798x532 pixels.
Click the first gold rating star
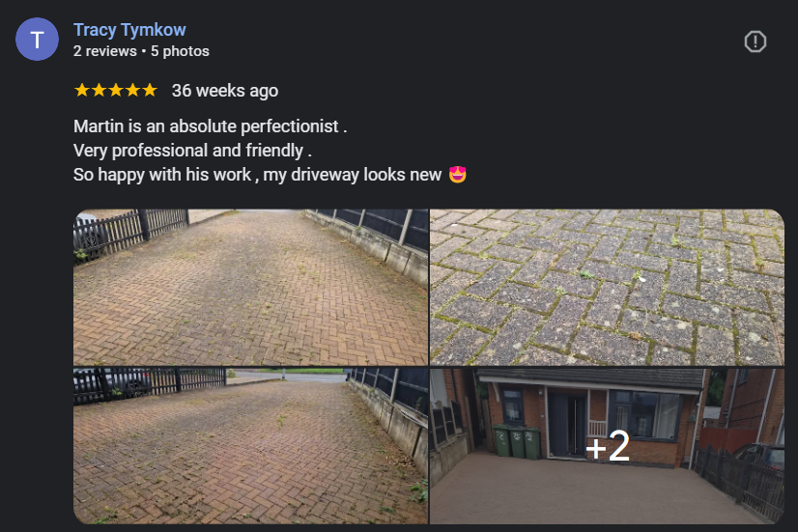82,91
